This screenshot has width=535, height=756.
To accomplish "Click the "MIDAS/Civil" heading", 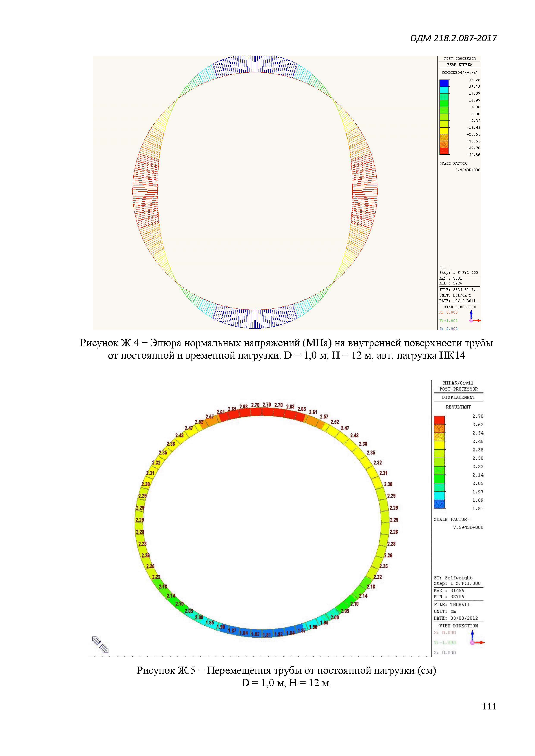I will (x=458, y=383).
